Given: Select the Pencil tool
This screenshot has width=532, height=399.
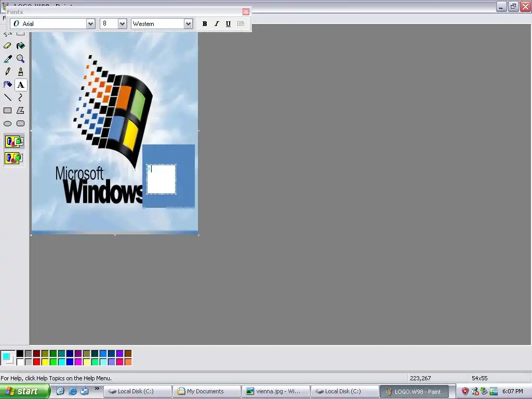Looking at the screenshot, I should coord(7,72).
